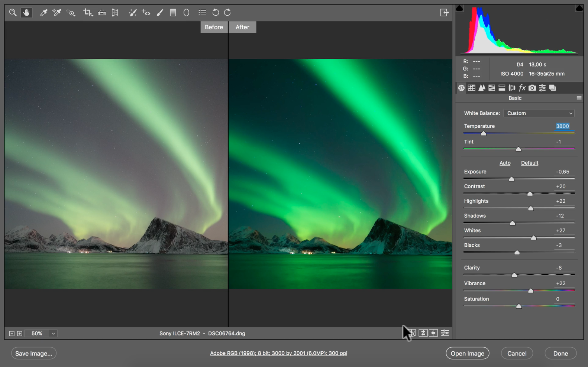Image resolution: width=588 pixels, height=367 pixels.
Task: Open the Basic panel options menu
Action: pyautogui.click(x=579, y=98)
